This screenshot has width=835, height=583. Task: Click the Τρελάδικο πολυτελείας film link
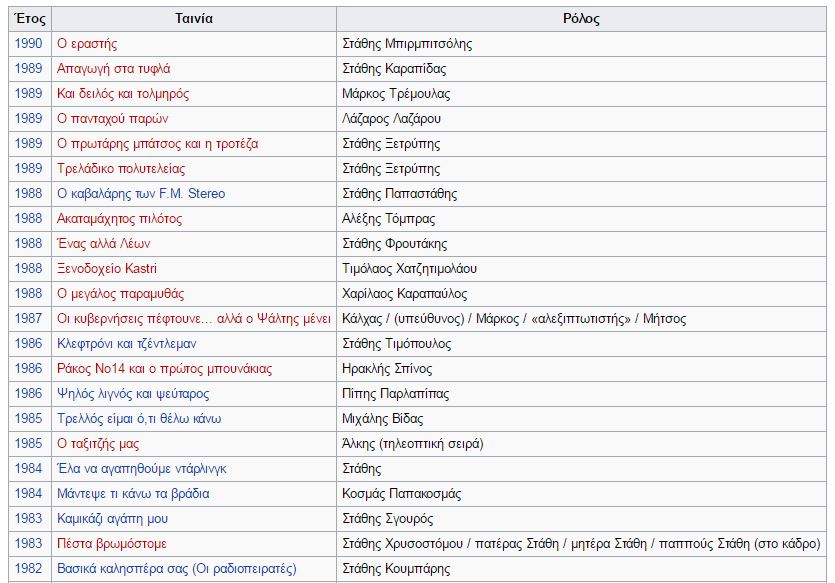click(x=120, y=169)
